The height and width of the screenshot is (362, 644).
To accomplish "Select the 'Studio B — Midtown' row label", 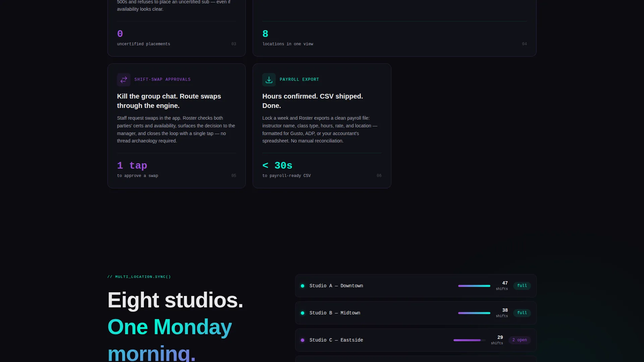I will point(335,313).
